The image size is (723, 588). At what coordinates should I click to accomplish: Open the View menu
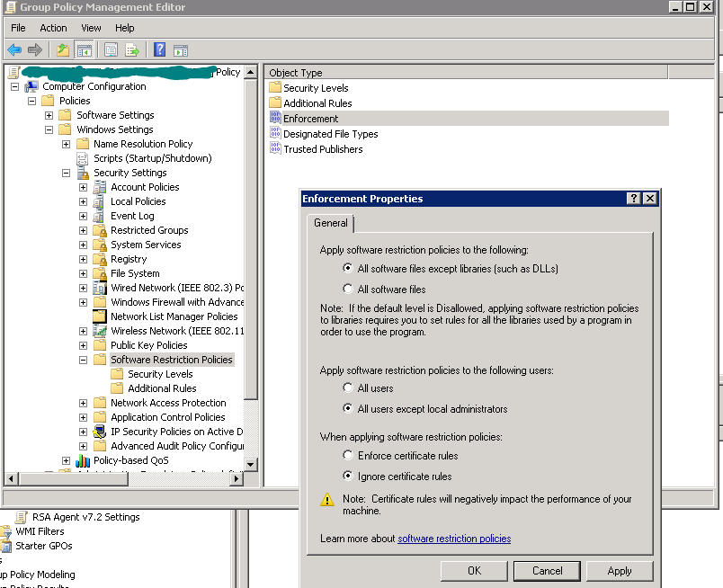coord(91,28)
